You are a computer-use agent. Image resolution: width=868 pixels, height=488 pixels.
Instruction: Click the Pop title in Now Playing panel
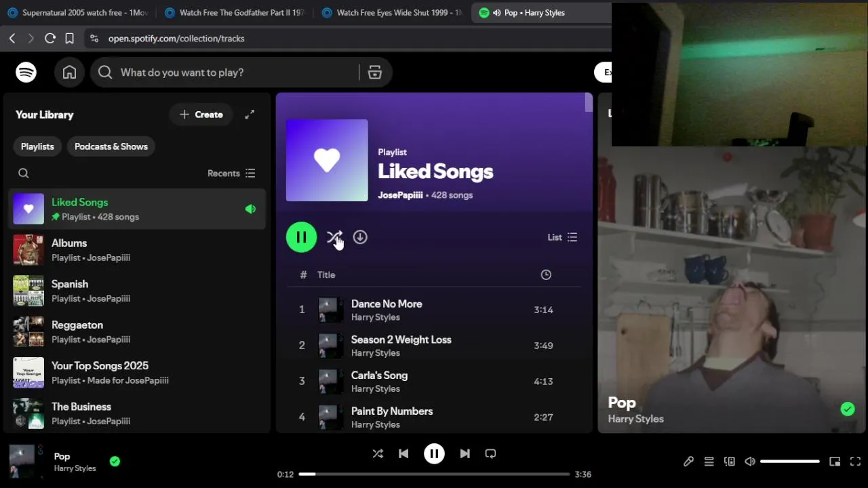click(622, 403)
